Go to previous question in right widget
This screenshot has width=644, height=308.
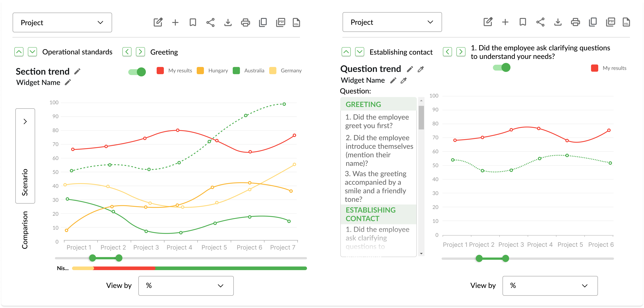click(447, 52)
